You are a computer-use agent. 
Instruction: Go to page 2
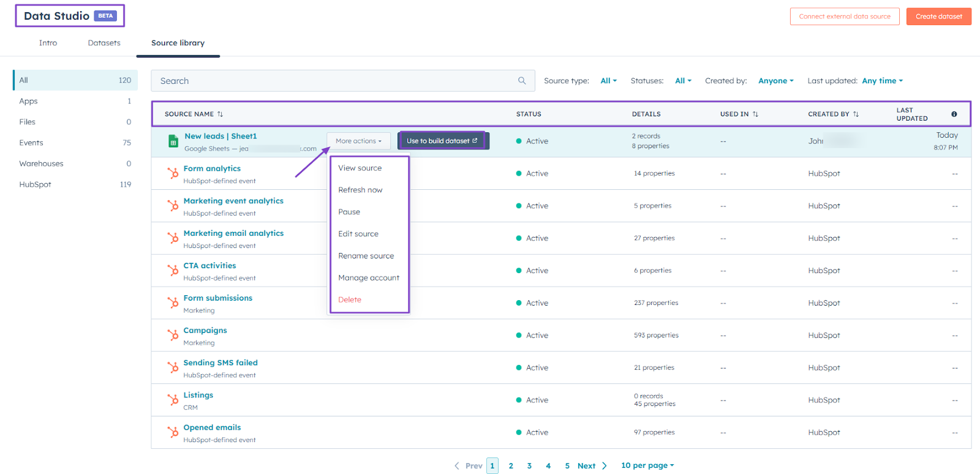[x=511, y=466]
